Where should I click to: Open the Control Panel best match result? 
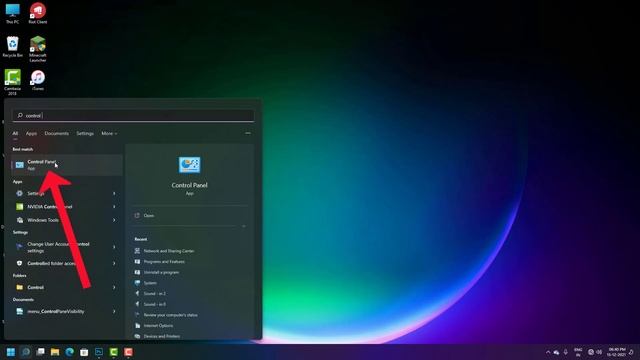[67, 165]
